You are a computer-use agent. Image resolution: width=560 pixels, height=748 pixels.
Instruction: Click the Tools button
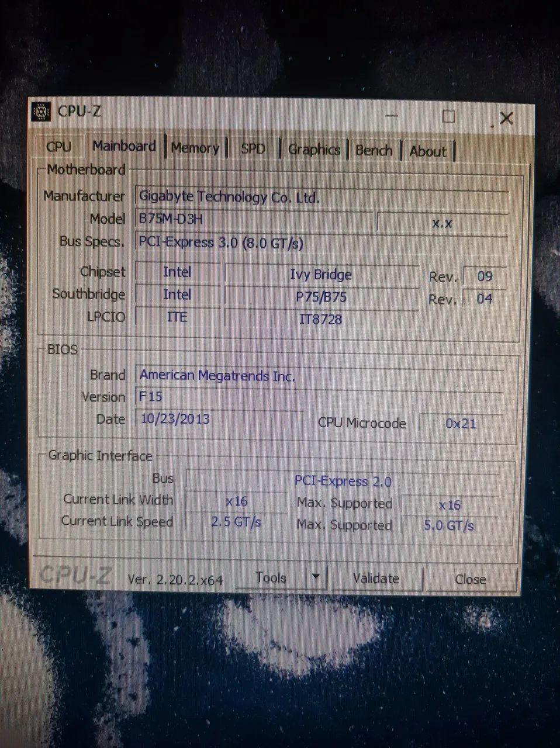coord(271,578)
